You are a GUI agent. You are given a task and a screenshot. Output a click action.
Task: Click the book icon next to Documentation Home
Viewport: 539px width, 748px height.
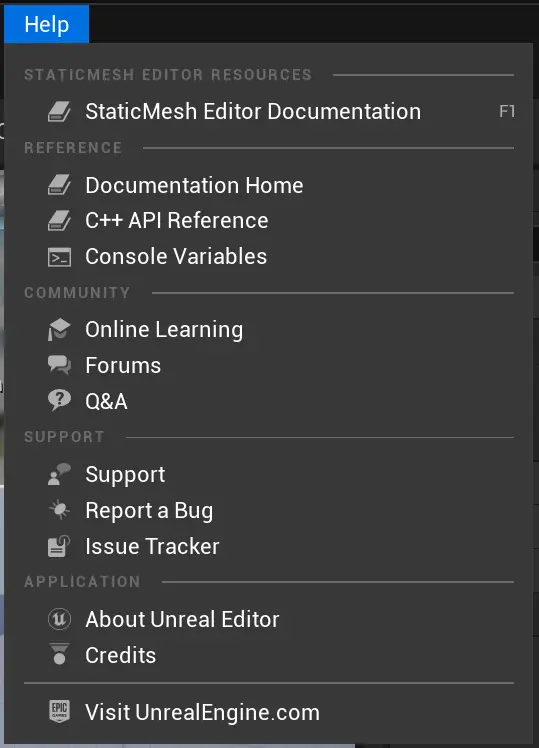point(59,185)
